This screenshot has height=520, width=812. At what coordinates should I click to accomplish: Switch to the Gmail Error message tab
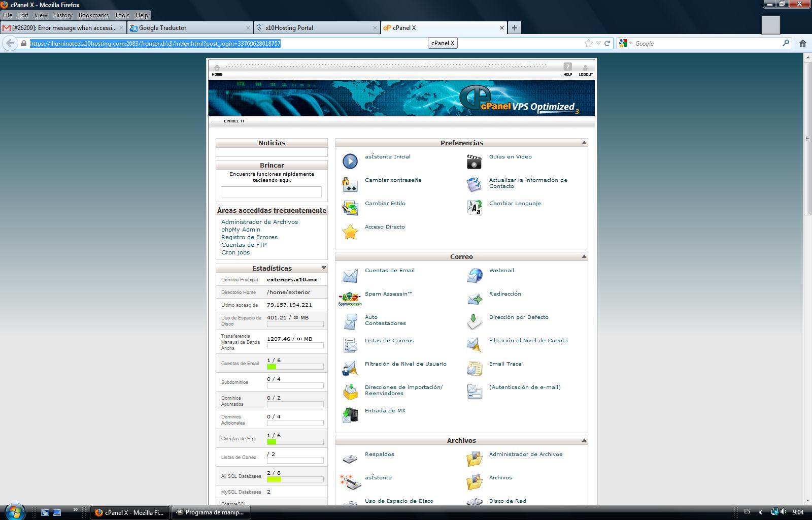pyautogui.click(x=63, y=28)
